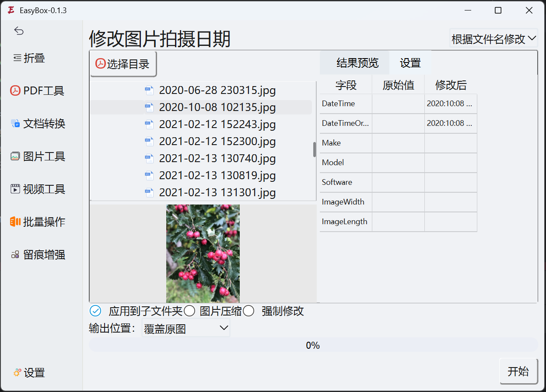Click the file list vertical scrollbar

[x=314, y=149]
